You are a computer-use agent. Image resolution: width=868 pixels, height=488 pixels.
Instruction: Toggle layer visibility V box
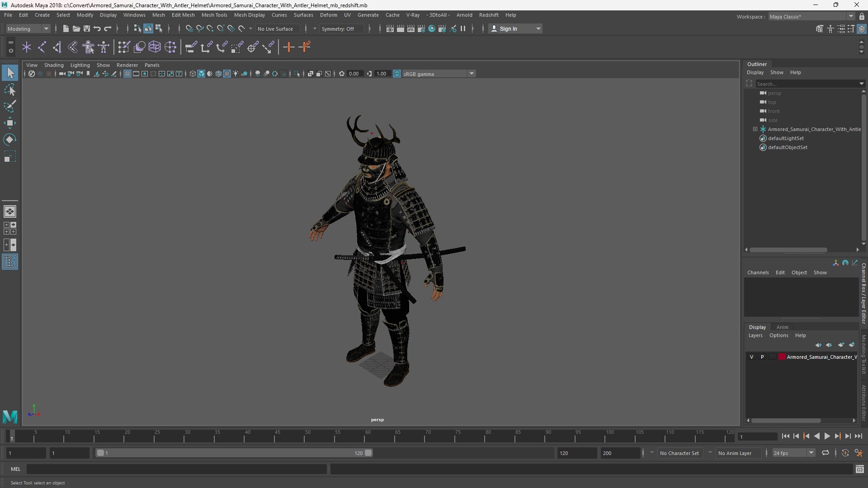tap(751, 357)
